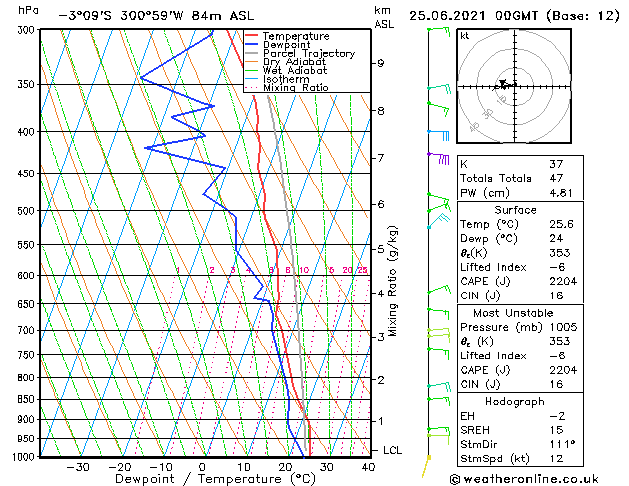Click the 'hPa' unit label above pressure axis

28,10
